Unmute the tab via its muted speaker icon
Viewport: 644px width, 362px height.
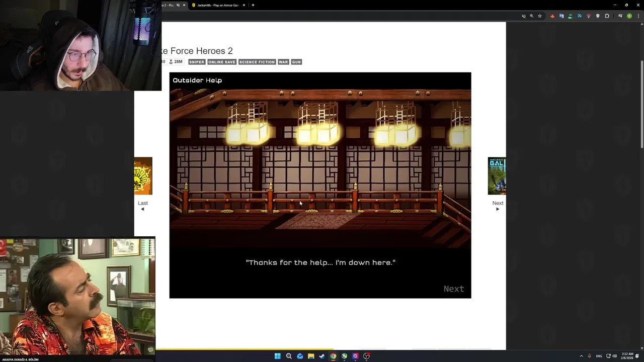(178, 5)
